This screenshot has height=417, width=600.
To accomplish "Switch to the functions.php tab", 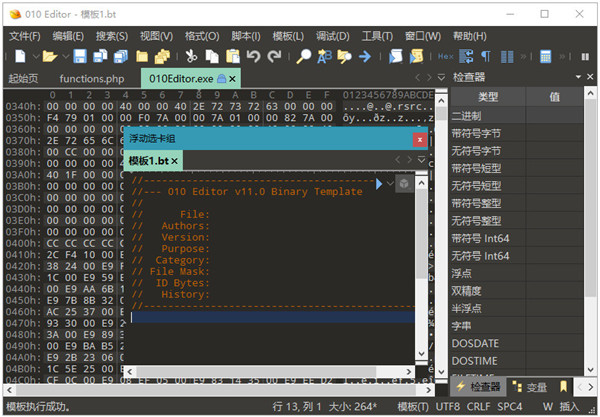I will 93,78.
